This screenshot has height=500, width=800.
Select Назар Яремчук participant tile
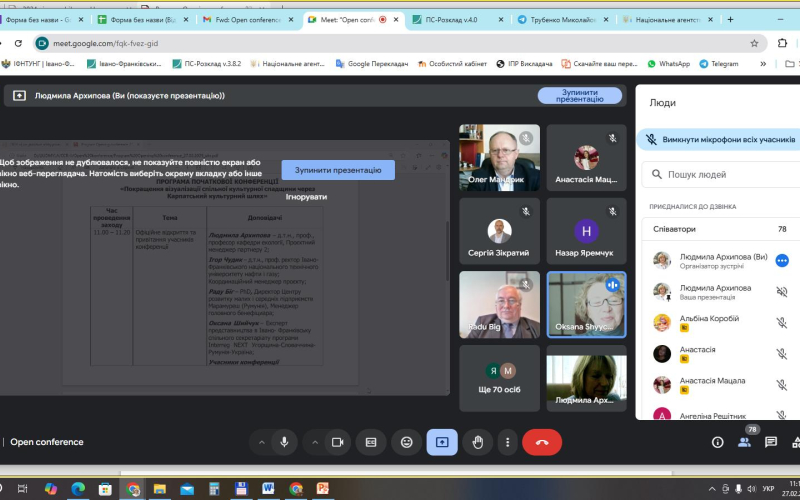(x=586, y=231)
